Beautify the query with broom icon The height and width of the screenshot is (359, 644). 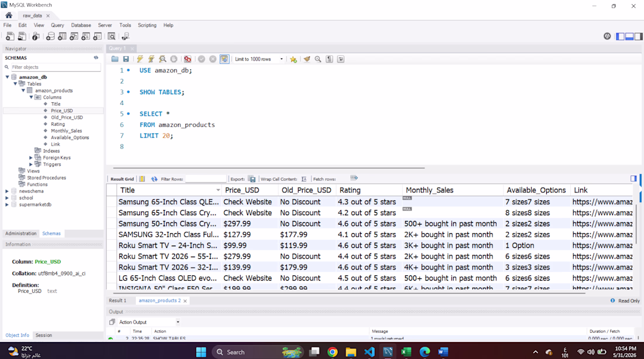307,59
